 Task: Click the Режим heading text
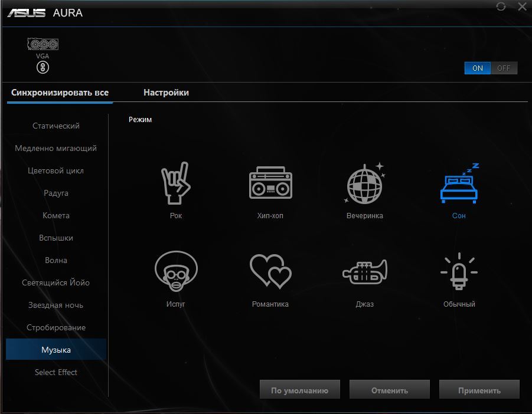pos(140,120)
